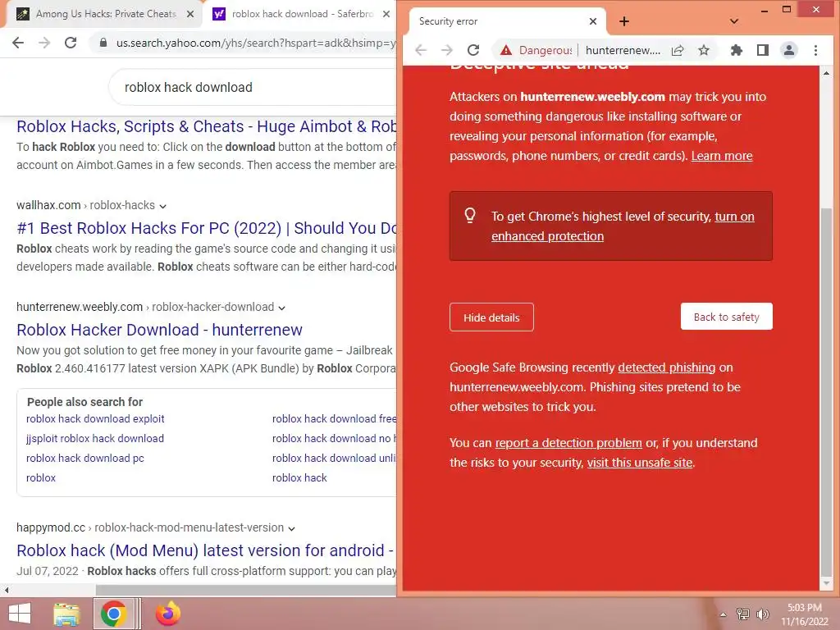Close the Among Us Hacks tab
840x630 pixels.
click(x=190, y=14)
